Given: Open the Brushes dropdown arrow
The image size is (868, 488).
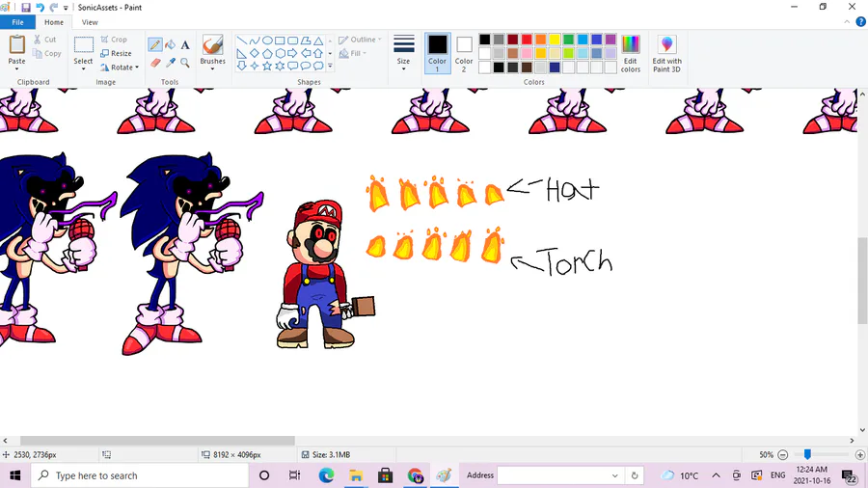Looking at the screenshot, I should pyautogui.click(x=212, y=69).
